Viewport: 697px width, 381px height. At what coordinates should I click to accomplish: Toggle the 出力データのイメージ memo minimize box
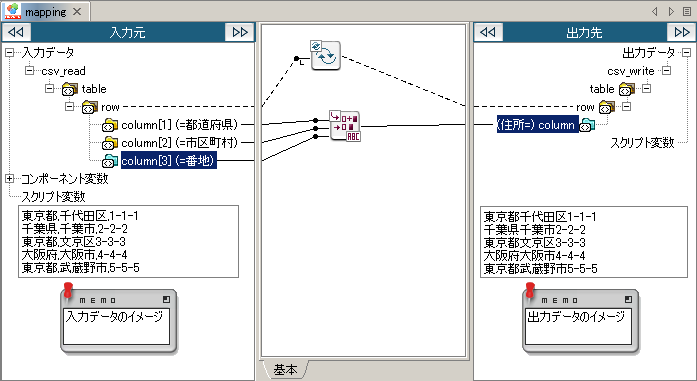coord(628,299)
